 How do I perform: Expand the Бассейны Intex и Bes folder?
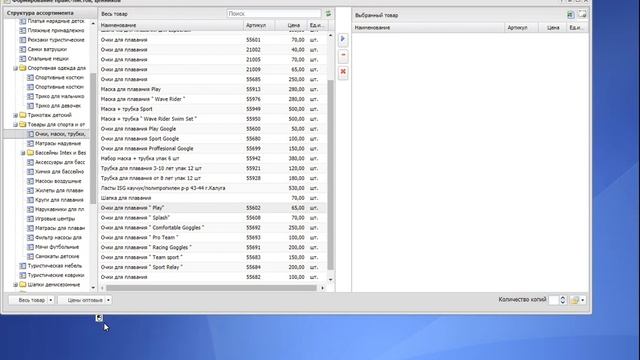point(23,153)
